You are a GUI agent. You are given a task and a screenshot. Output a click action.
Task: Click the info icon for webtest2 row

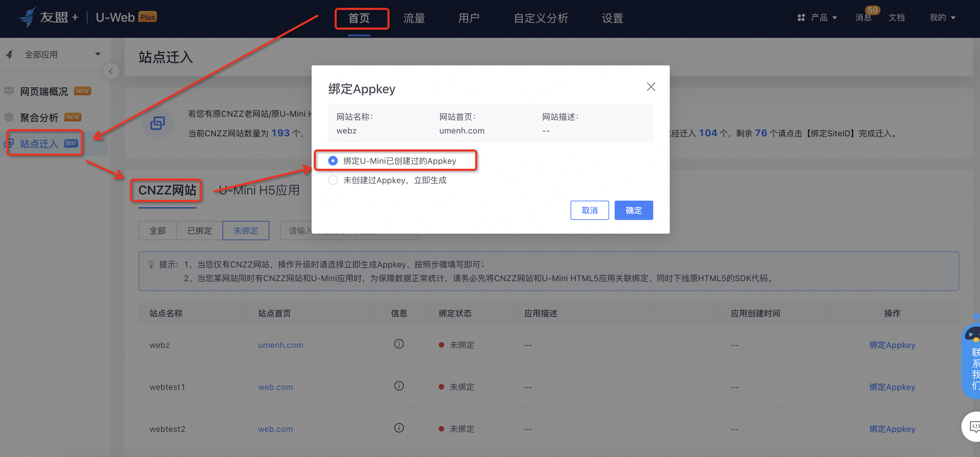click(399, 428)
